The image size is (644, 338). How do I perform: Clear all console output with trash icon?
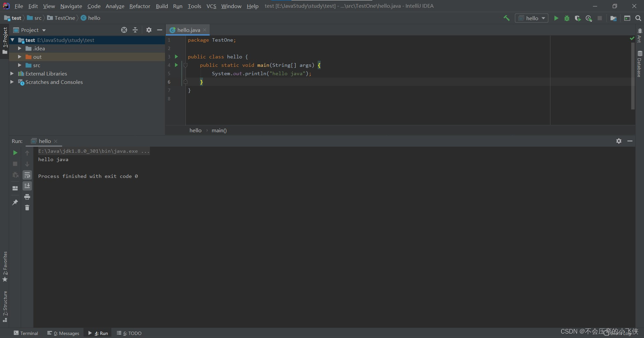point(27,208)
